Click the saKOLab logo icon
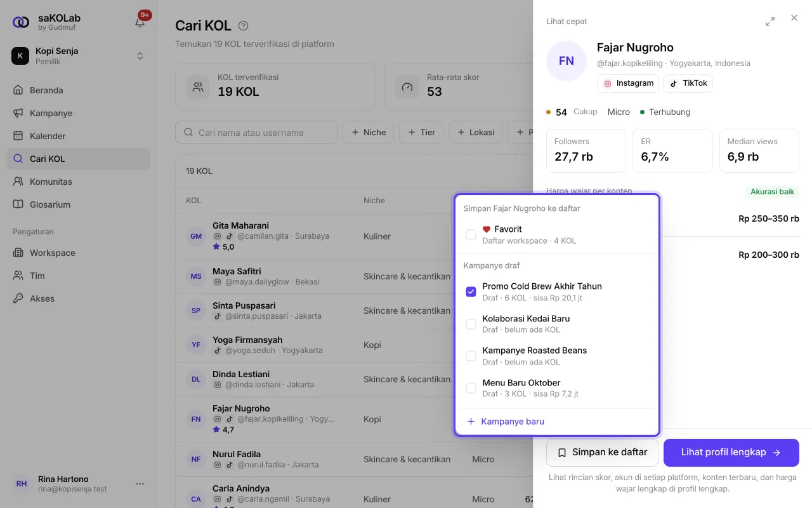Viewport: 812px width, 508px height. 21,22
